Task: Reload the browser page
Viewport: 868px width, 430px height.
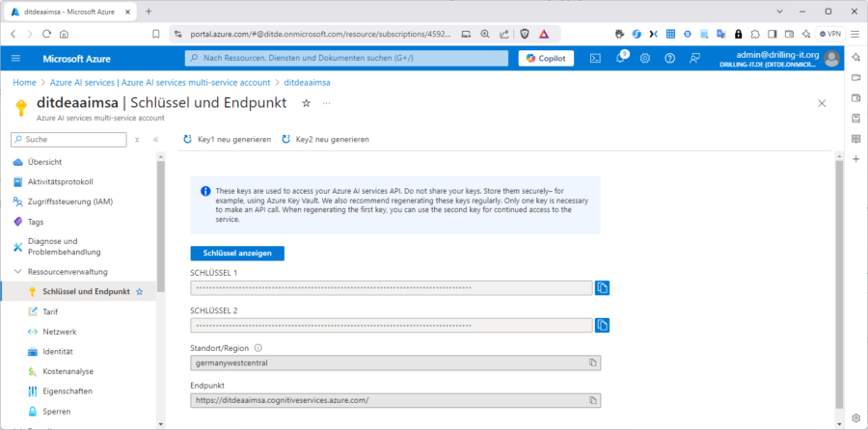Action: tap(47, 34)
